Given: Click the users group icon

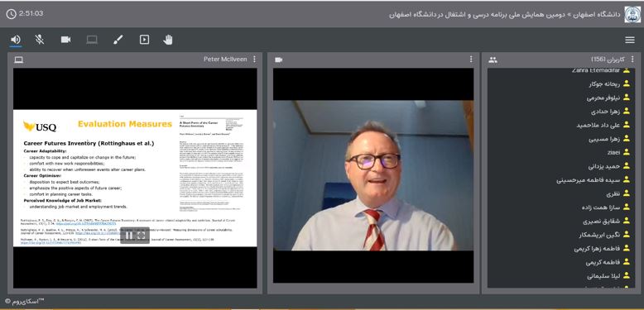Looking at the screenshot, I should pyautogui.click(x=493, y=60).
